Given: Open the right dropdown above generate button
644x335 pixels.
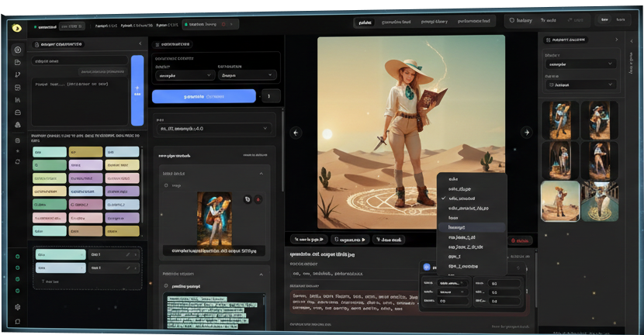Looking at the screenshot, I should point(248,75).
